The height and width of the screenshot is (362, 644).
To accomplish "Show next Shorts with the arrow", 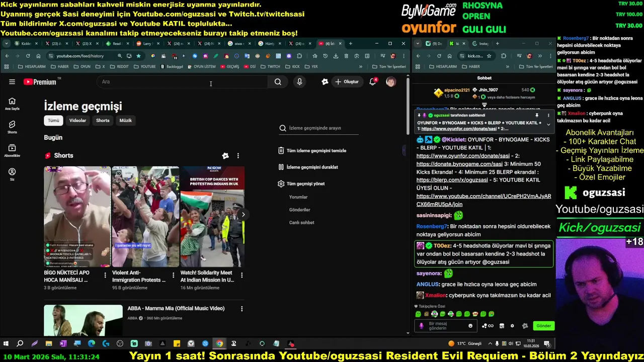I will pos(243,215).
